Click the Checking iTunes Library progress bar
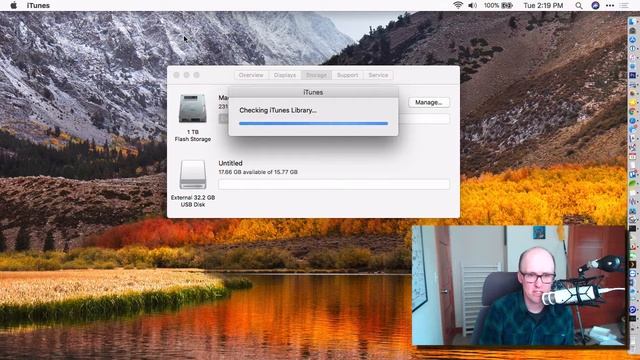640x360 pixels. click(313, 123)
